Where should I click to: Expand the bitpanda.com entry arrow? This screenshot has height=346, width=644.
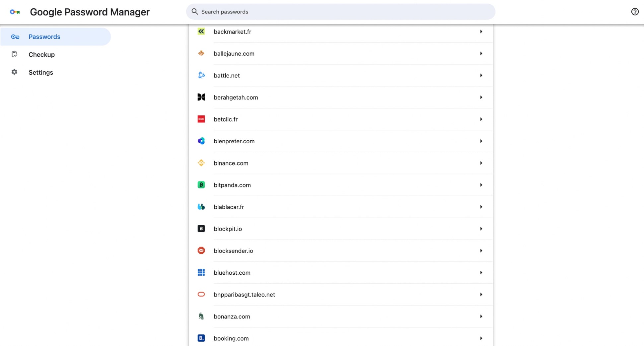481,185
